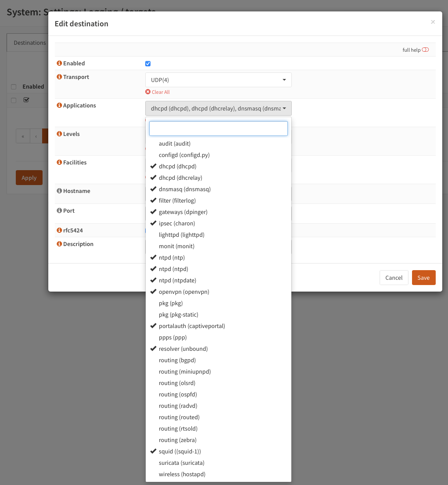This screenshot has width=448, height=485.
Task: Tick the header checkbox next to Enabled column
Action: [14, 87]
